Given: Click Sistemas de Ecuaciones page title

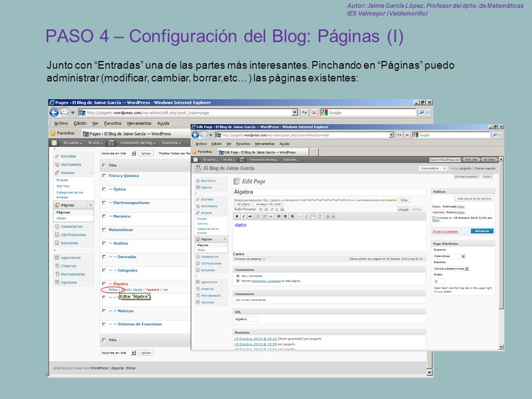Looking at the screenshot, I should point(140,324).
